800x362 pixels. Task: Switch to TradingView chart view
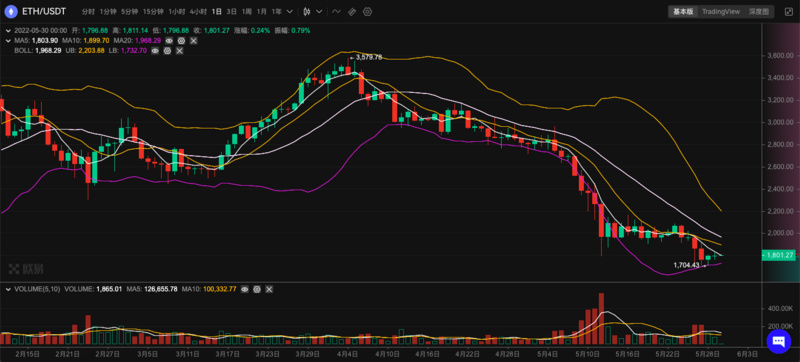coord(720,11)
